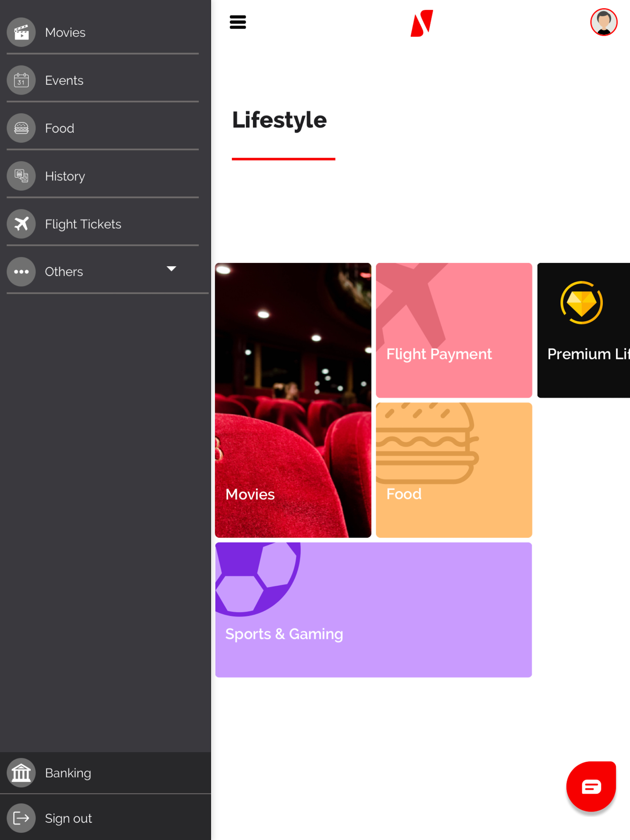
Task: Click the Food burger icon in the sidebar
Action: (x=21, y=128)
